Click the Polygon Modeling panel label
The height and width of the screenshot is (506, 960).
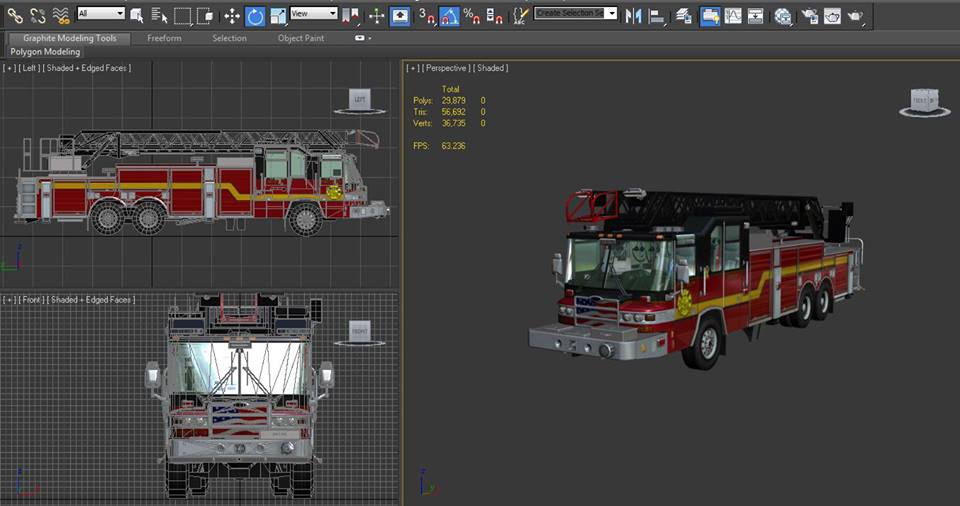[45, 51]
